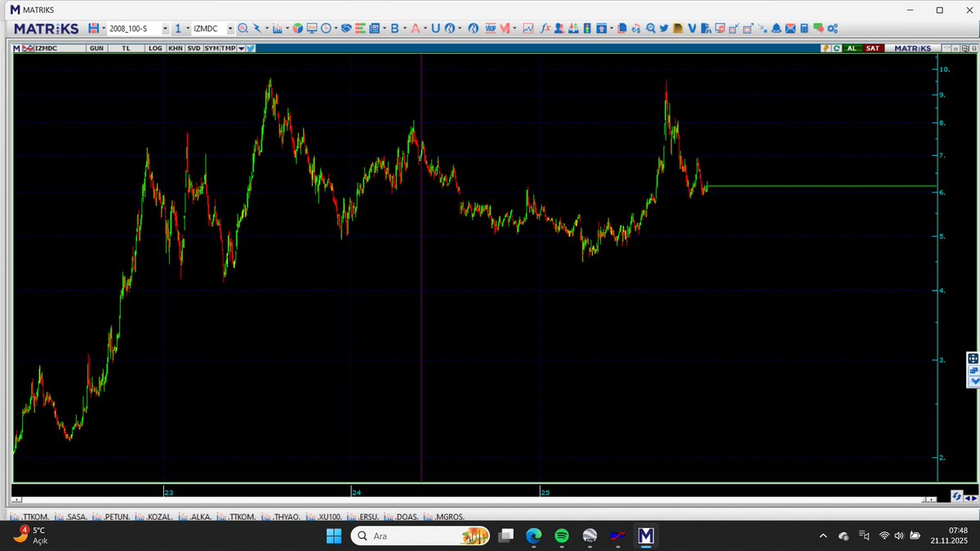Click the red SAT sell button
This screenshot has width=980, height=551.
pos(873,48)
